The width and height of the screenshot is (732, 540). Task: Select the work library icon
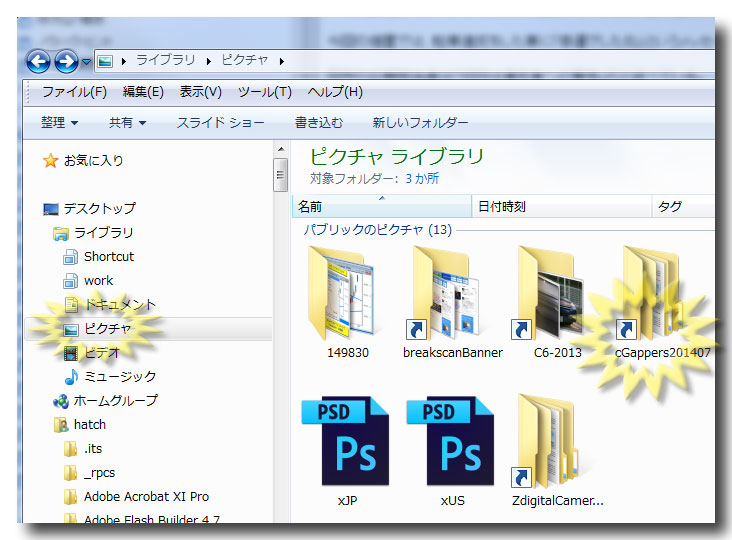tap(70, 281)
